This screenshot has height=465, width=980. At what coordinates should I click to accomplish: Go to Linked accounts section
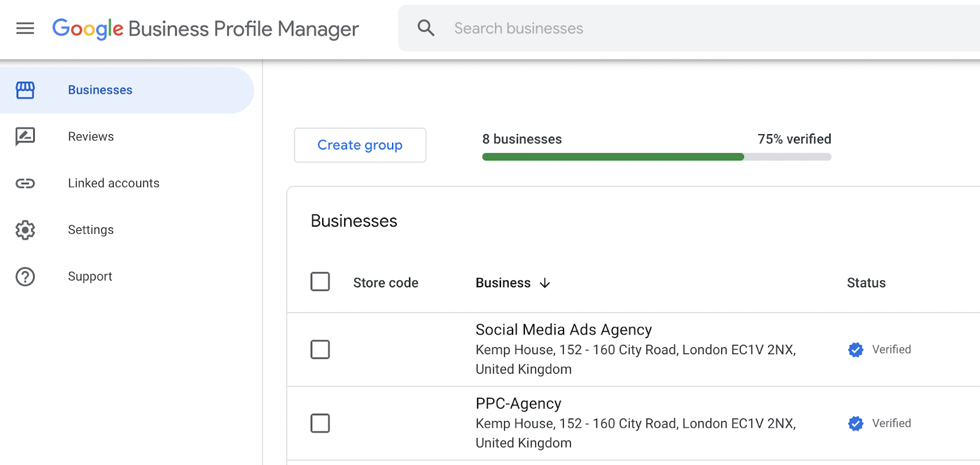[x=113, y=183]
